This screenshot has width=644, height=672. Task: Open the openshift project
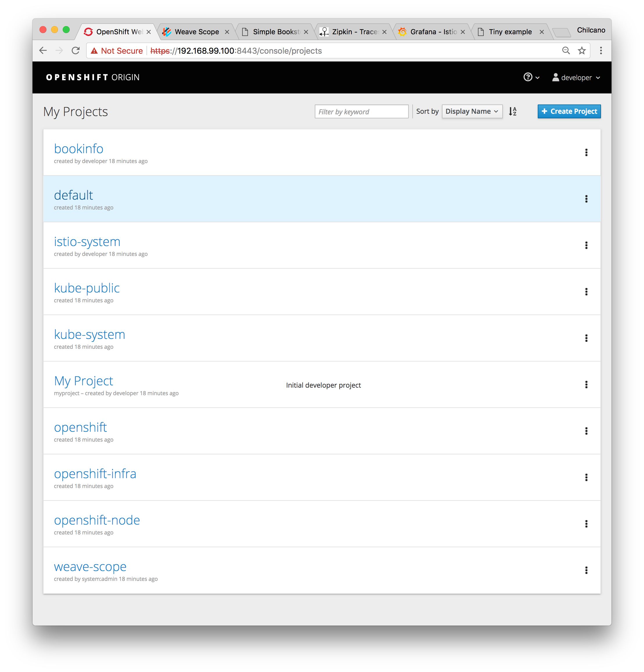80,427
